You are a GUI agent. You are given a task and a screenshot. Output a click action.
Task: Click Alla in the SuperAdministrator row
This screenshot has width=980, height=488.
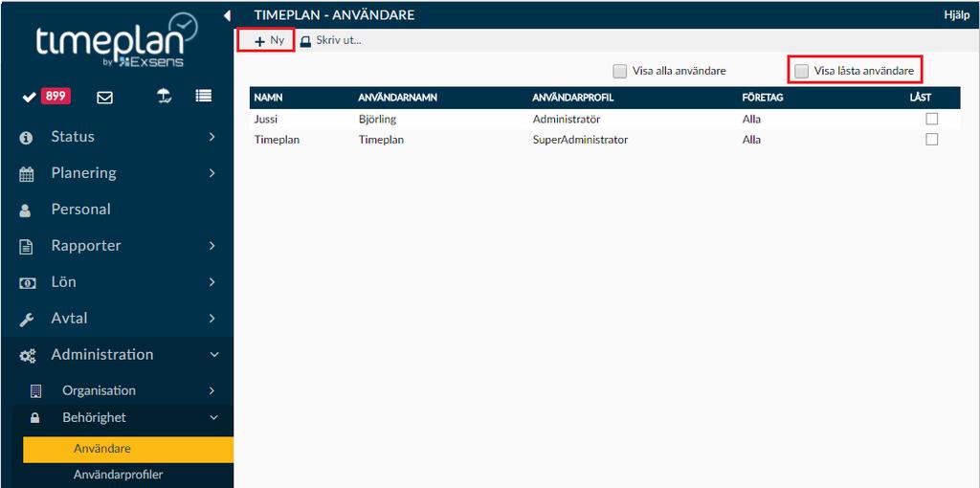point(752,140)
